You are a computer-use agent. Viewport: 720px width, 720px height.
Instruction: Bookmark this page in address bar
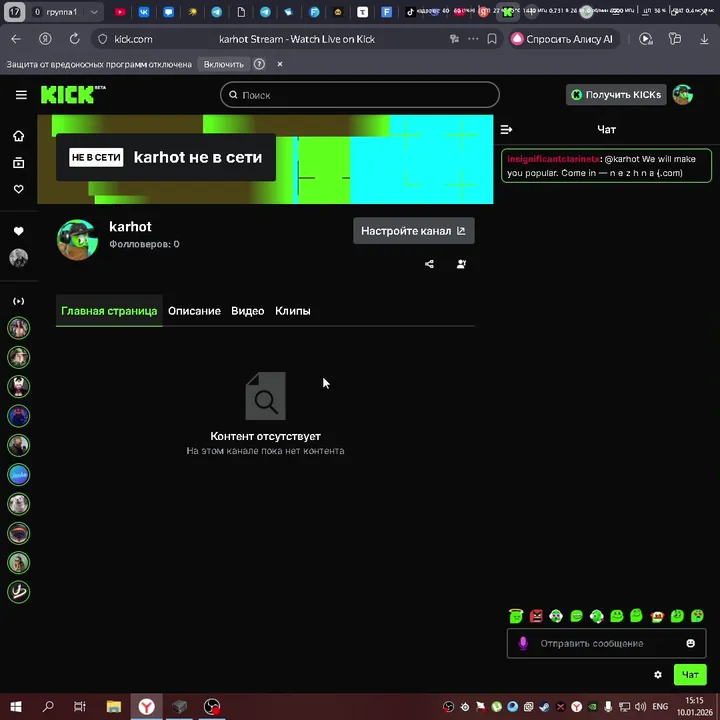pyautogui.click(x=492, y=39)
